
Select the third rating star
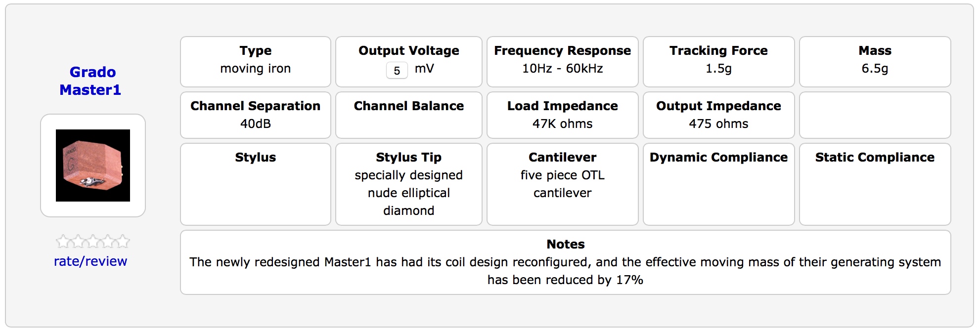(x=92, y=242)
